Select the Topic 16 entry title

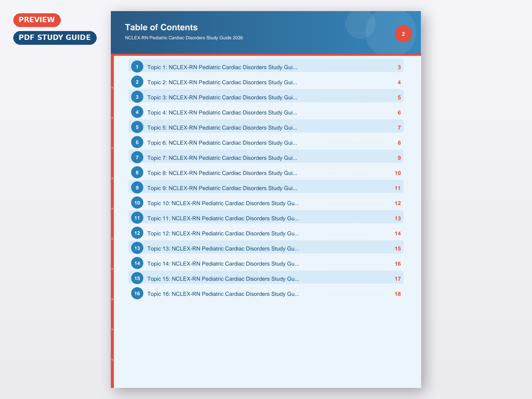[x=223, y=293]
